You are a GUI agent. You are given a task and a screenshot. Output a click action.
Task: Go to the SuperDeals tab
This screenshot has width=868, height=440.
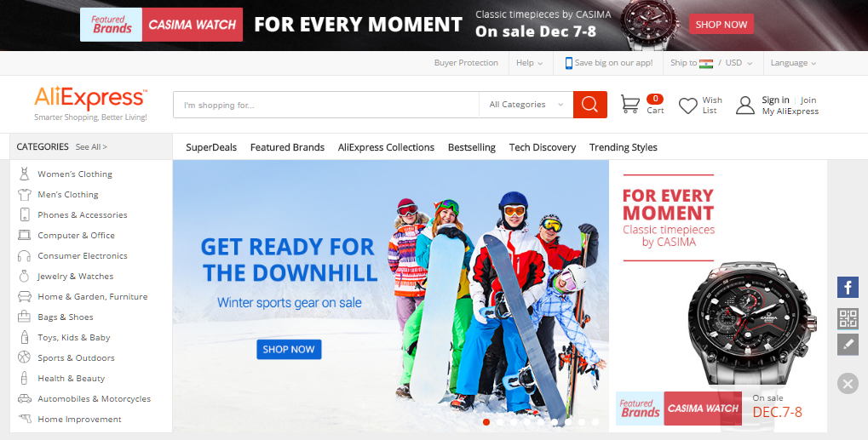[211, 147]
